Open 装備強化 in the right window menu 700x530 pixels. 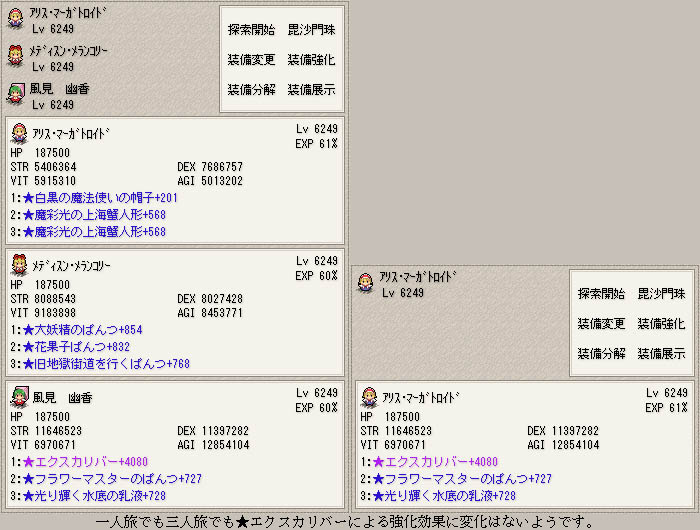661,324
